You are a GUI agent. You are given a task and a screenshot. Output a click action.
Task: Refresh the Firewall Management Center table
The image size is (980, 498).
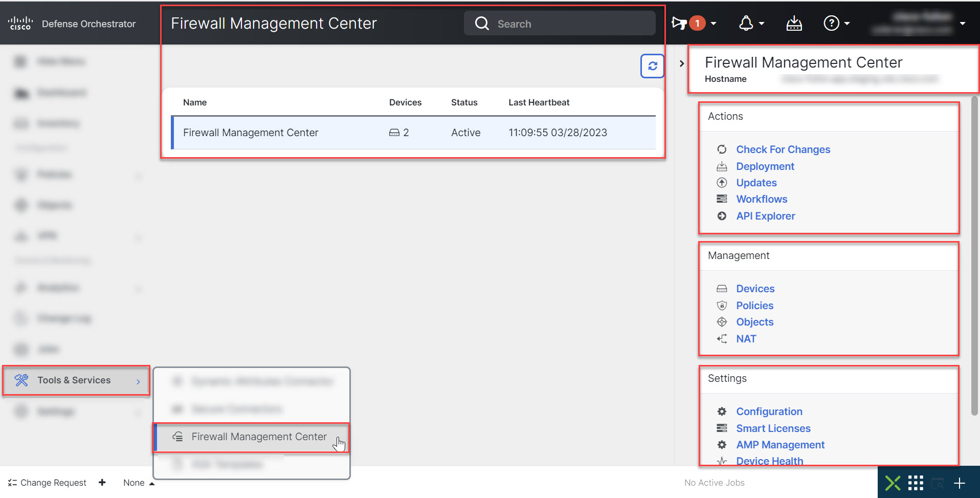tap(652, 66)
